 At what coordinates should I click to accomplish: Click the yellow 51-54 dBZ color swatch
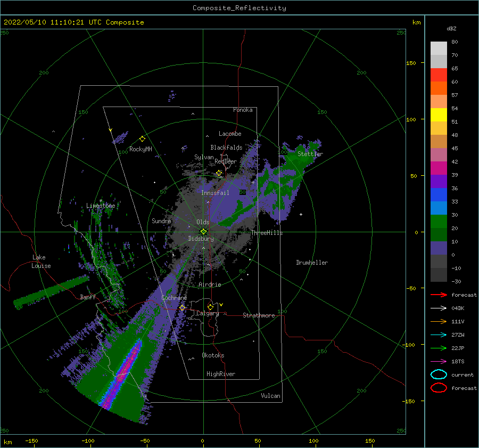[x=439, y=115]
